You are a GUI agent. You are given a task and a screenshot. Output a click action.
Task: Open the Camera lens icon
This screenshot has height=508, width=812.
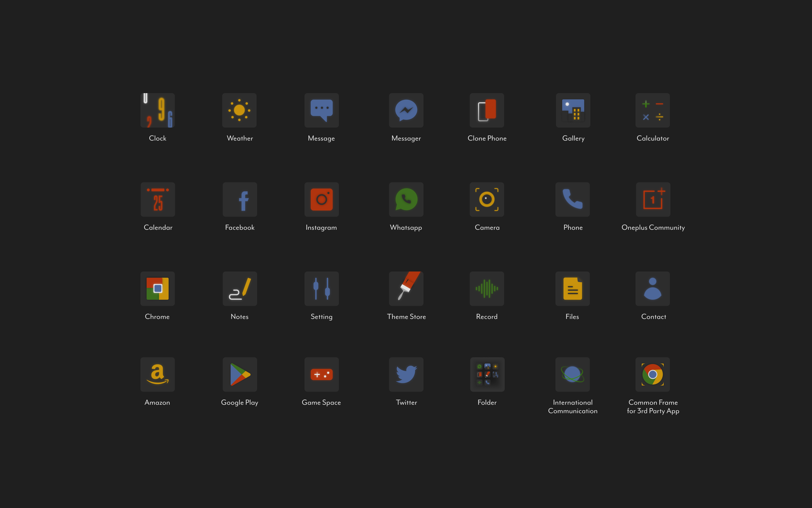tap(487, 200)
